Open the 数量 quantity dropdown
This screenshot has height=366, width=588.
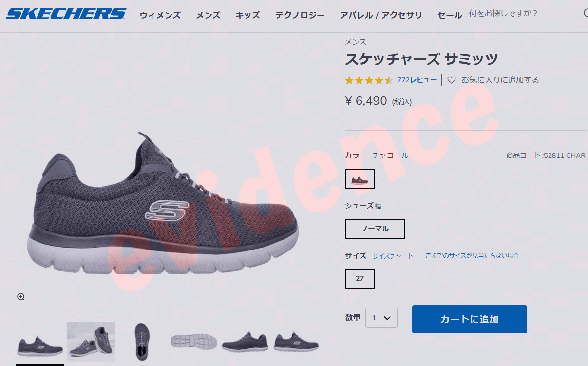[381, 318]
